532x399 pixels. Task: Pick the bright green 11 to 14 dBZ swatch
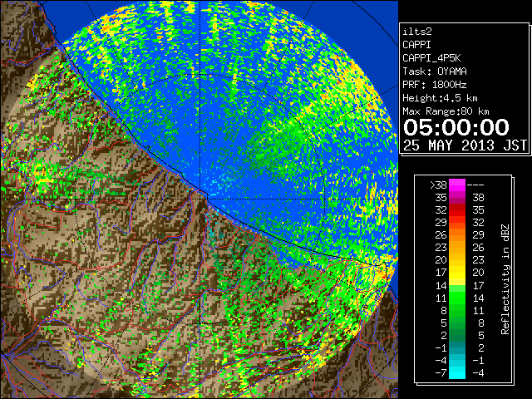click(x=457, y=298)
